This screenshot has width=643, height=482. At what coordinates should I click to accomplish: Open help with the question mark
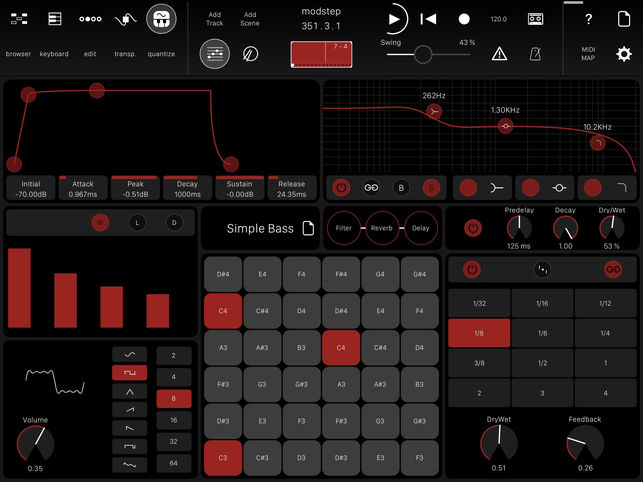[x=588, y=19]
